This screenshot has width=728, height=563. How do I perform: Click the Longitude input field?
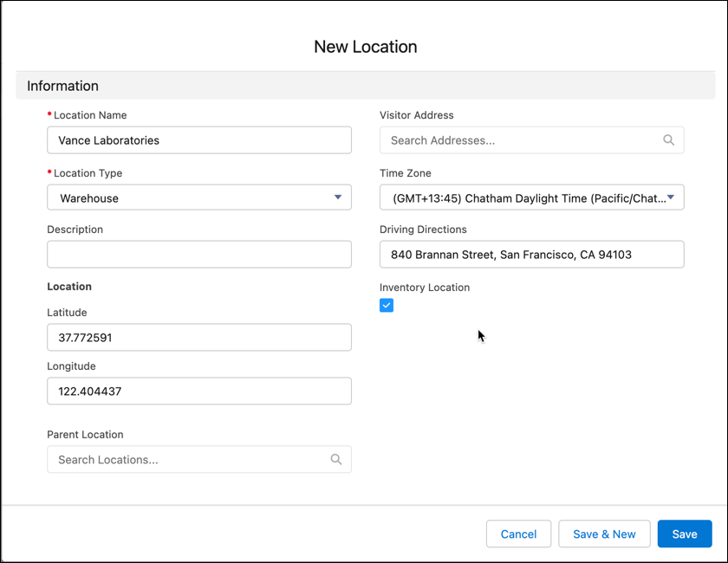pos(198,392)
